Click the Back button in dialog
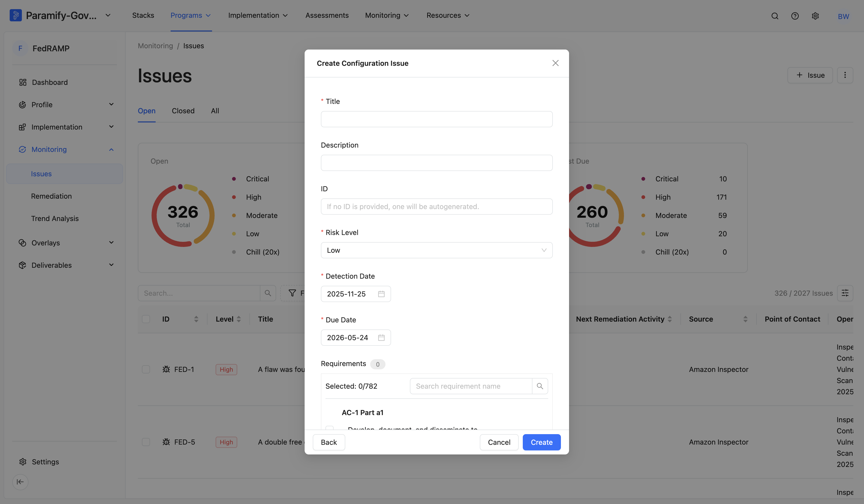 tap(329, 442)
